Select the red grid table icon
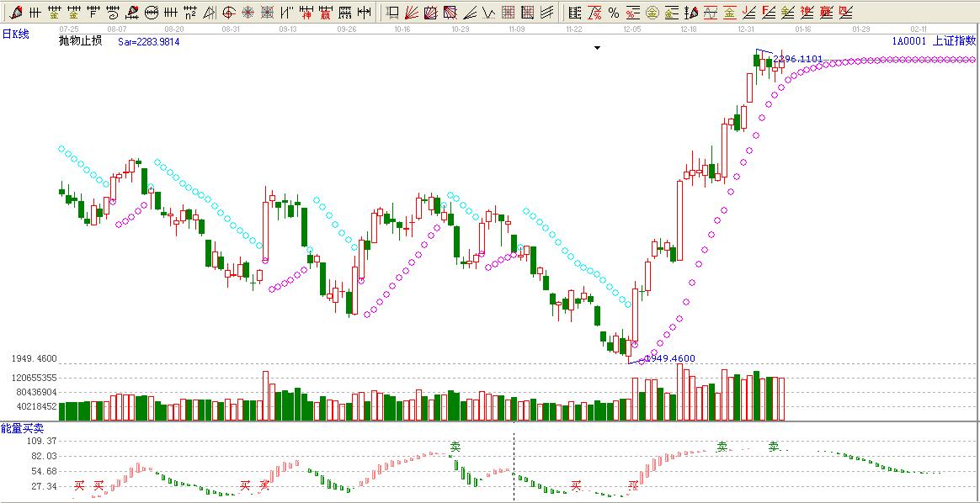 click(x=508, y=13)
